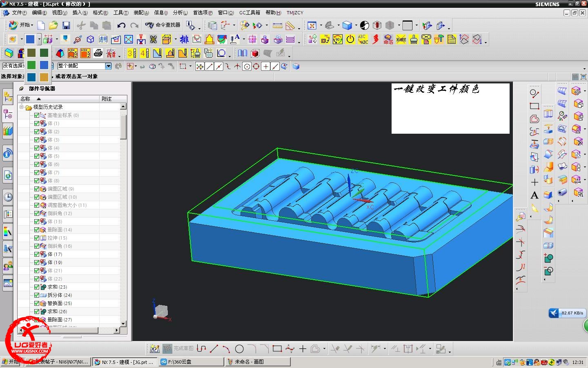Sort the navigator by the 名称 column header
This screenshot has height=368, width=588.
tap(59, 99)
